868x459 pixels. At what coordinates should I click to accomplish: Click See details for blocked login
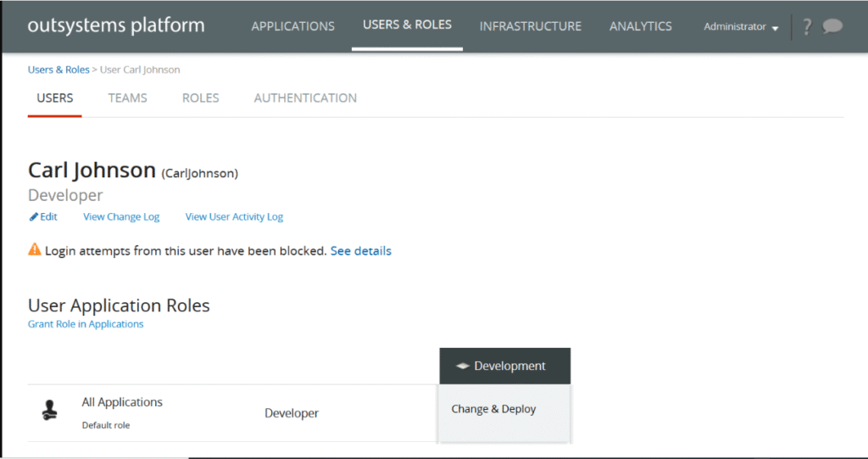coord(360,251)
